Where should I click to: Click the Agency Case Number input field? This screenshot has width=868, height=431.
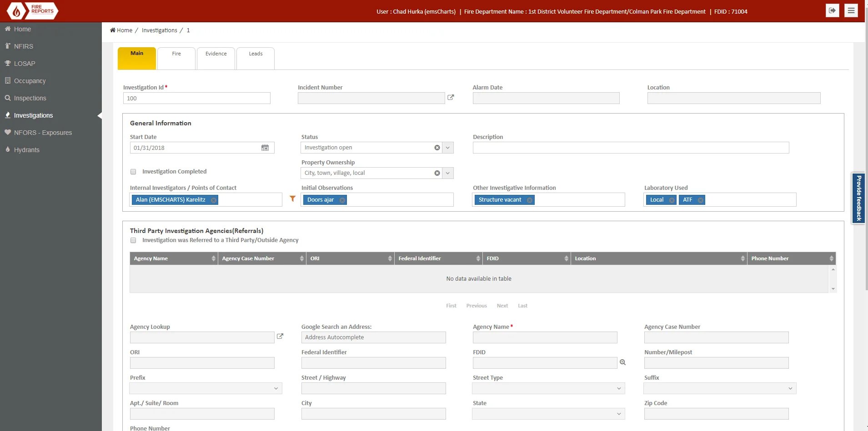point(717,337)
